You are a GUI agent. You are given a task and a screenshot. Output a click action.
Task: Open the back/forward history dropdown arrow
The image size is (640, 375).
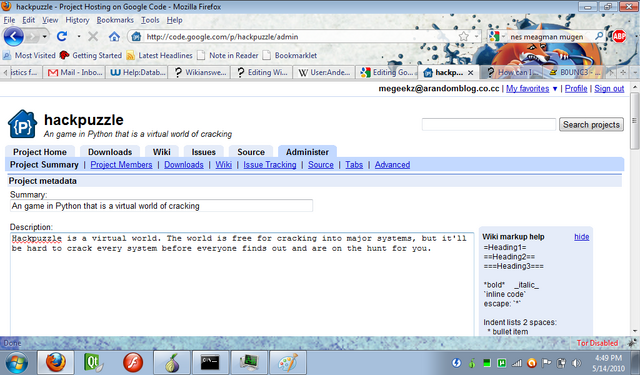[44, 37]
